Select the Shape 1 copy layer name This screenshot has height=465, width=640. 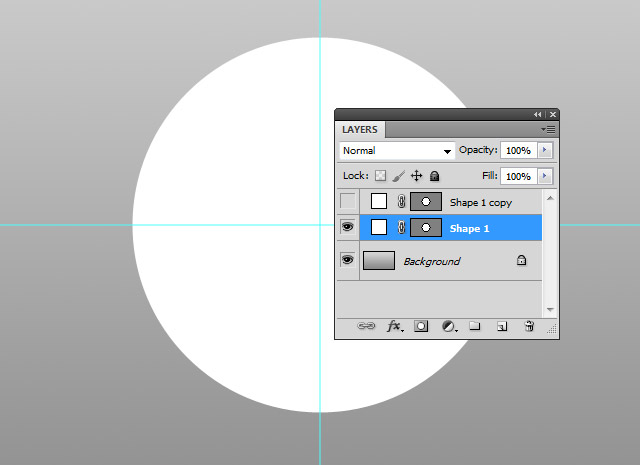click(x=481, y=202)
